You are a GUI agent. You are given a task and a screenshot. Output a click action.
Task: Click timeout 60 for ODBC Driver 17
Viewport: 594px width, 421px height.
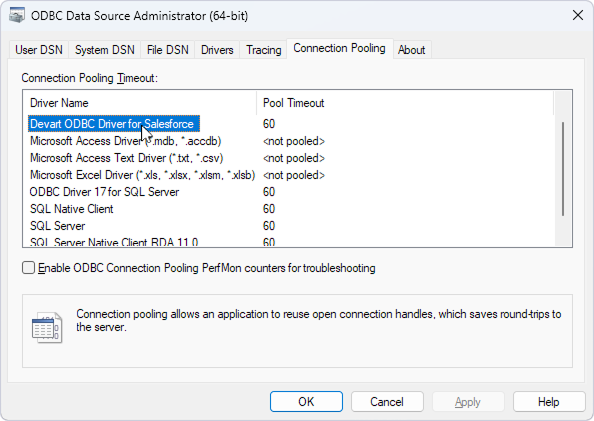269,192
